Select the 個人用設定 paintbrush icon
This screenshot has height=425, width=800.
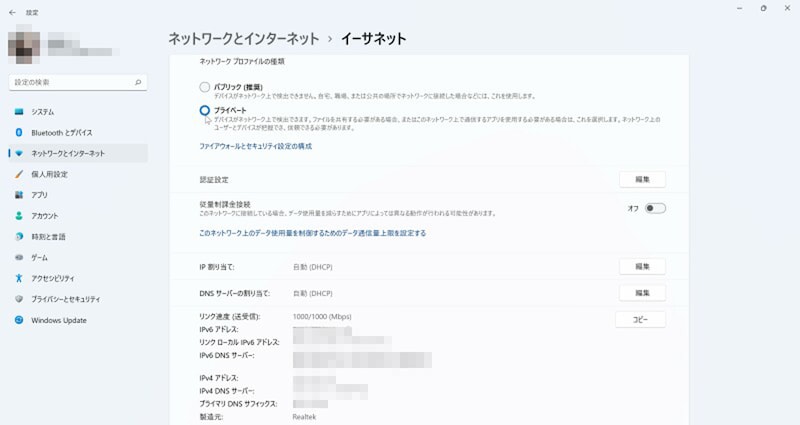(19, 174)
